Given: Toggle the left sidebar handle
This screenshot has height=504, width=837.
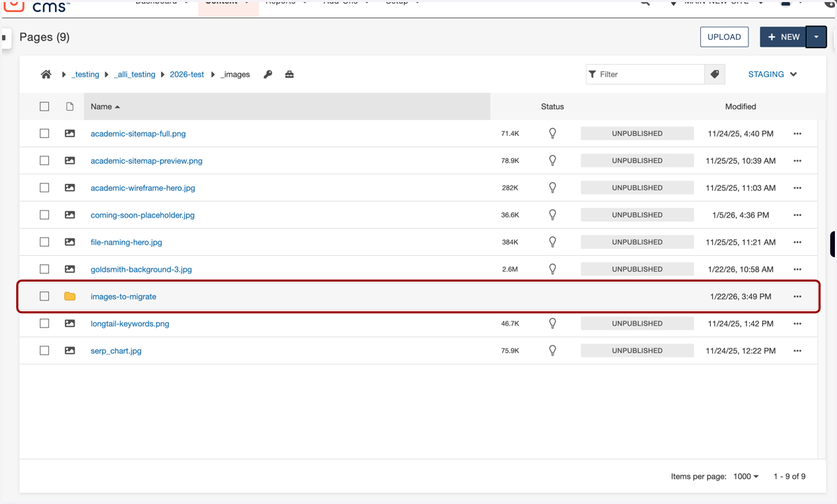Looking at the screenshot, I should coord(4,38).
